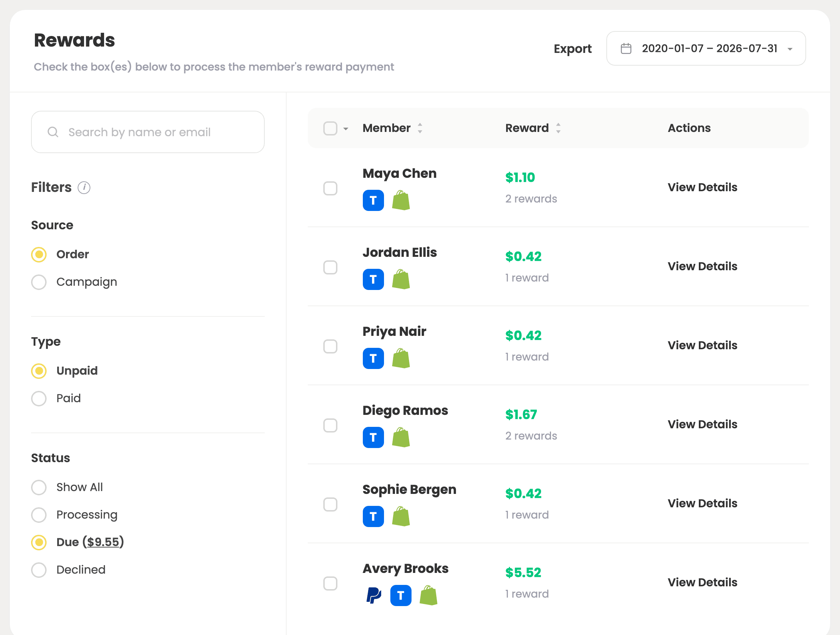View Details for Diego Ramos
This screenshot has width=840, height=635.
click(x=702, y=424)
